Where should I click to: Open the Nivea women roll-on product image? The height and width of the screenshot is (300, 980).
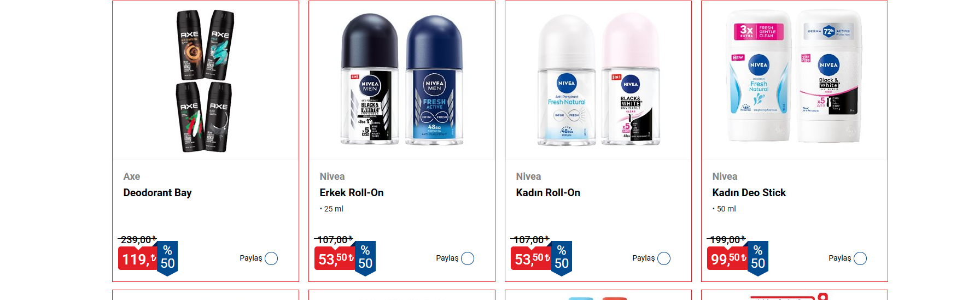click(x=598, y=80)
